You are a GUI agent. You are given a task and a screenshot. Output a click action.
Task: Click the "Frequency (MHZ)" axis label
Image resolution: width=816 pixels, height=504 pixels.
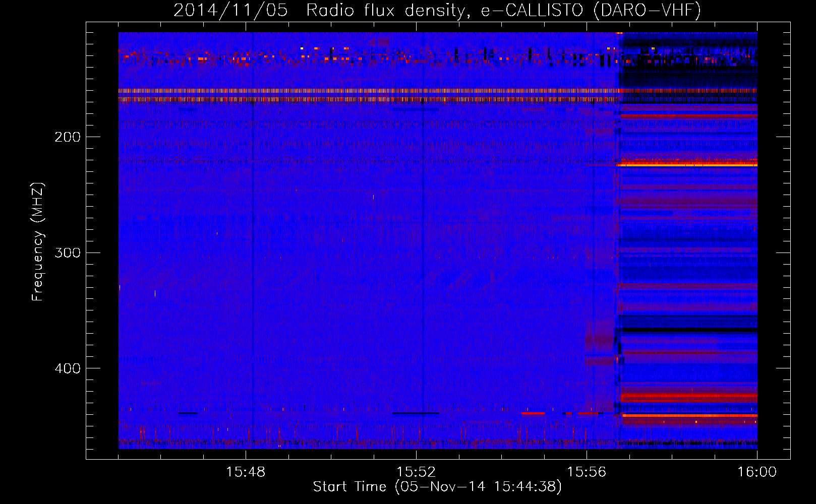coord(38,242)
